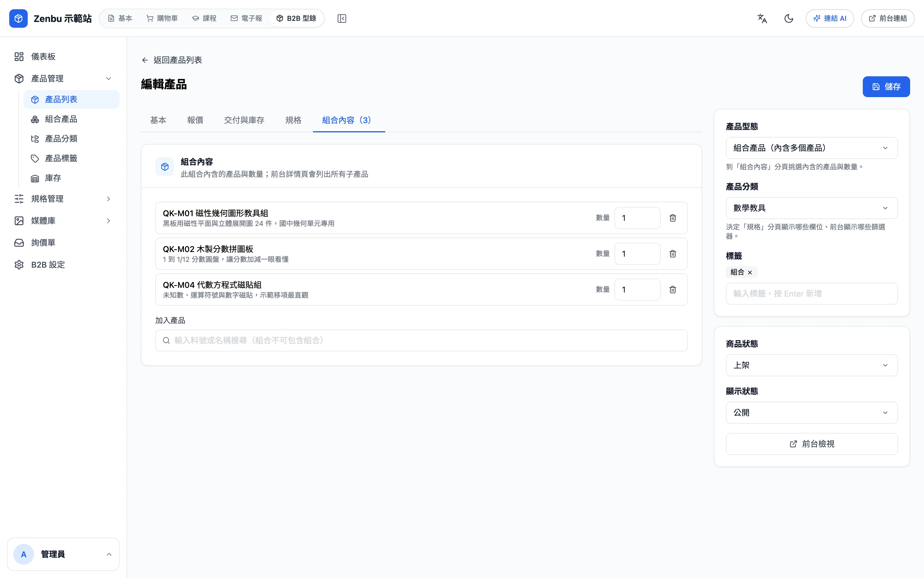Open 庫存 in the sidebar
Image resolution: width=924 pixels, height=578 pixels.
point(71,178)
